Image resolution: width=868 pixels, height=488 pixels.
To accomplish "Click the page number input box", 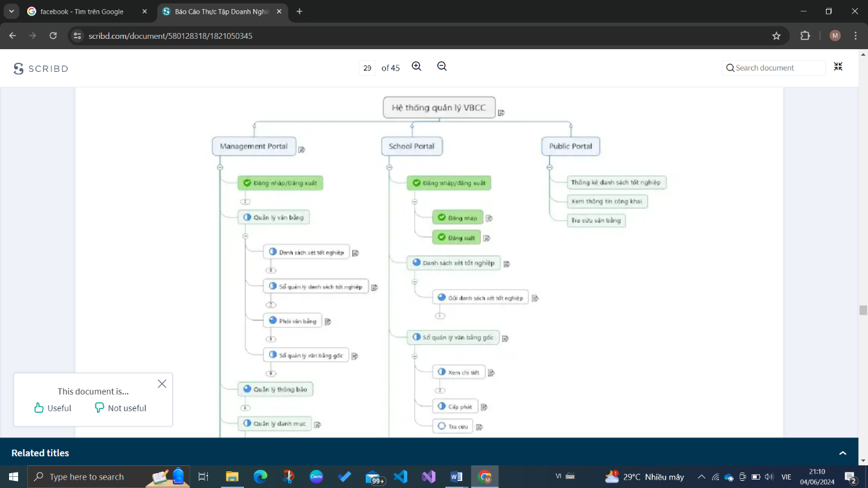I will (x=367, y=68).
